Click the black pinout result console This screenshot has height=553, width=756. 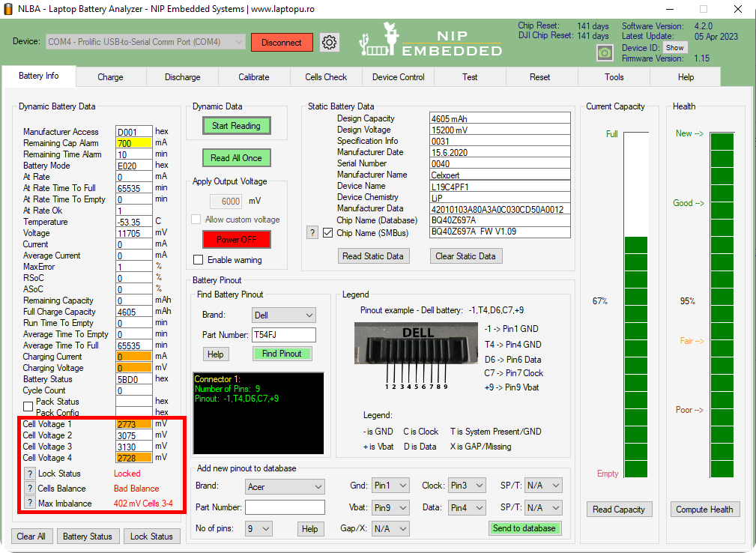(x=259, y=413)
